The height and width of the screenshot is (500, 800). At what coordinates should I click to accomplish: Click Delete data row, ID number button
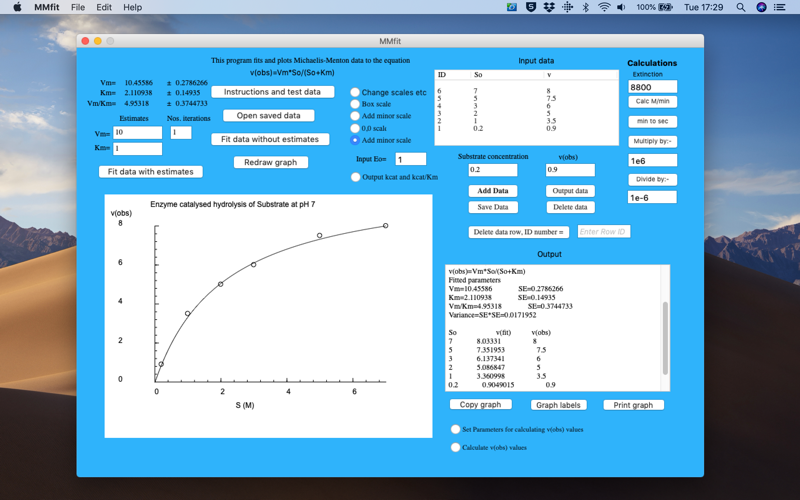[x=518, y=232]
